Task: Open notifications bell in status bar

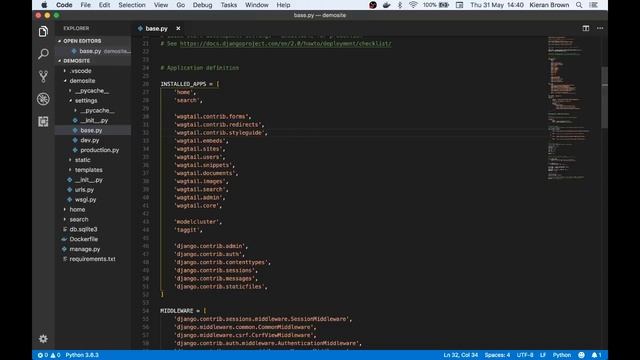Action: [x=596, y=355]
